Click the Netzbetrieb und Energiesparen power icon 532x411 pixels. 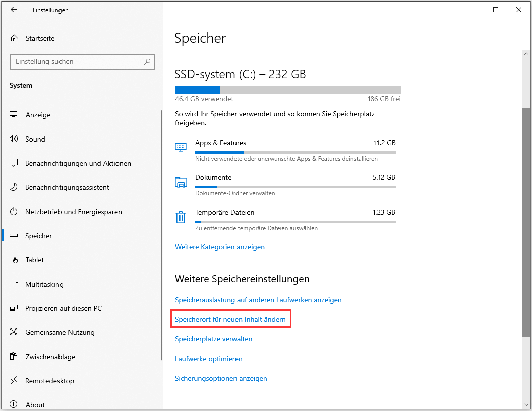coord(13,212)
